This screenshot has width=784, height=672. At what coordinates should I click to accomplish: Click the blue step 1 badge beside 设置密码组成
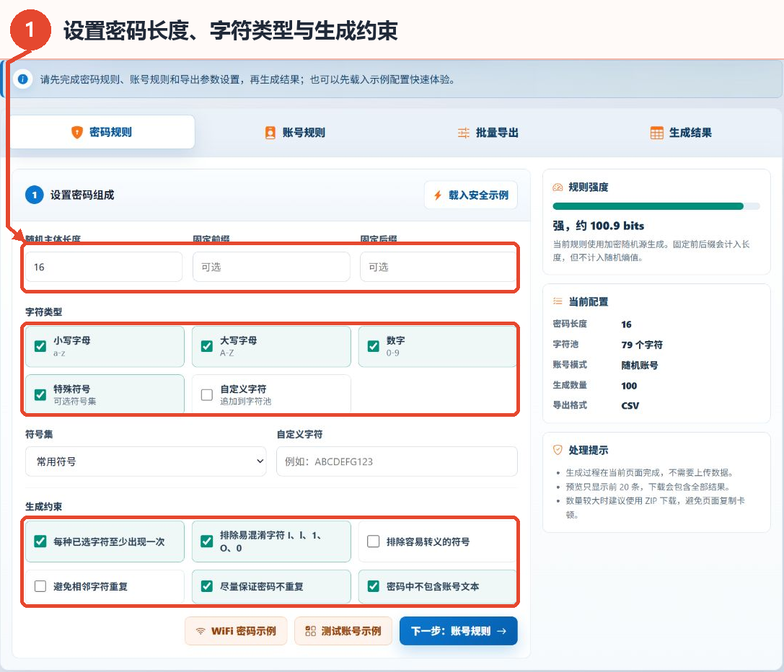35,195
